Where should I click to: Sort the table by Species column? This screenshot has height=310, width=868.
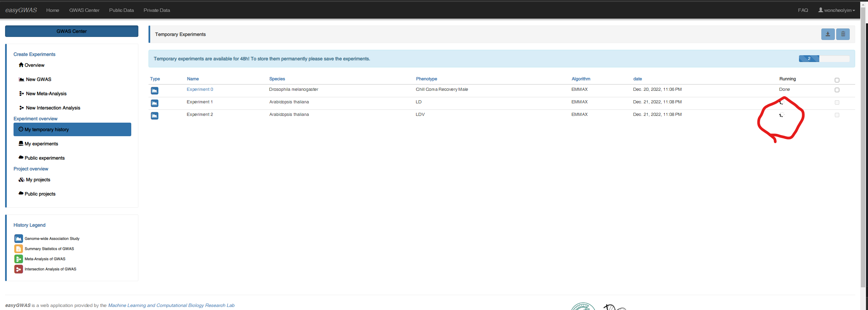277,79
